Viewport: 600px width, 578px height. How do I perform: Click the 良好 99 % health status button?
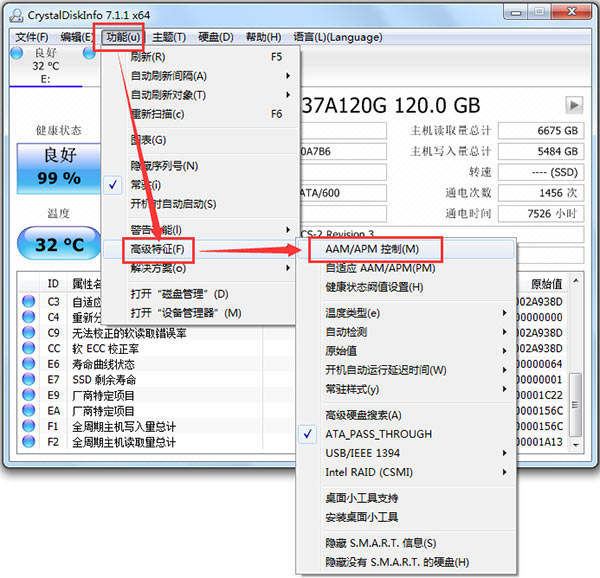coord(59,169)
